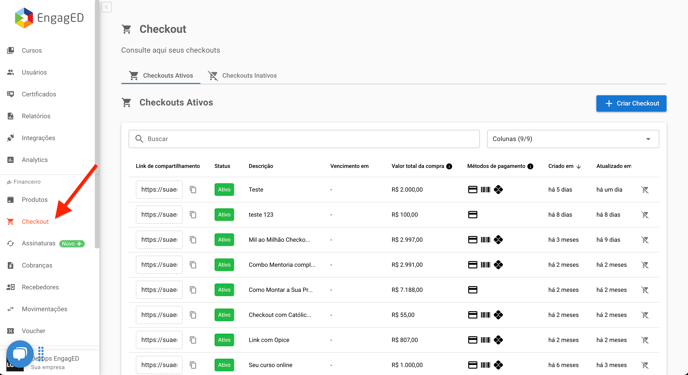Switch to Checkouts Inativos tab
This screenshot has height=375, width=688.
pos(242,75)
